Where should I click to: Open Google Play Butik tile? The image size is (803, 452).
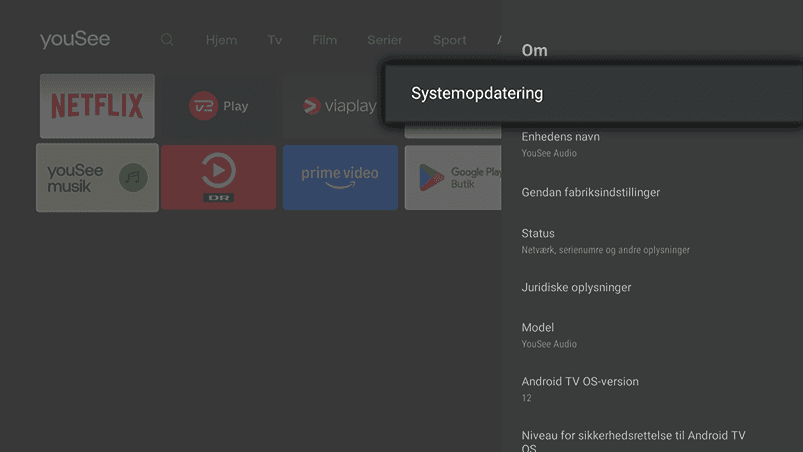(453, 178)
